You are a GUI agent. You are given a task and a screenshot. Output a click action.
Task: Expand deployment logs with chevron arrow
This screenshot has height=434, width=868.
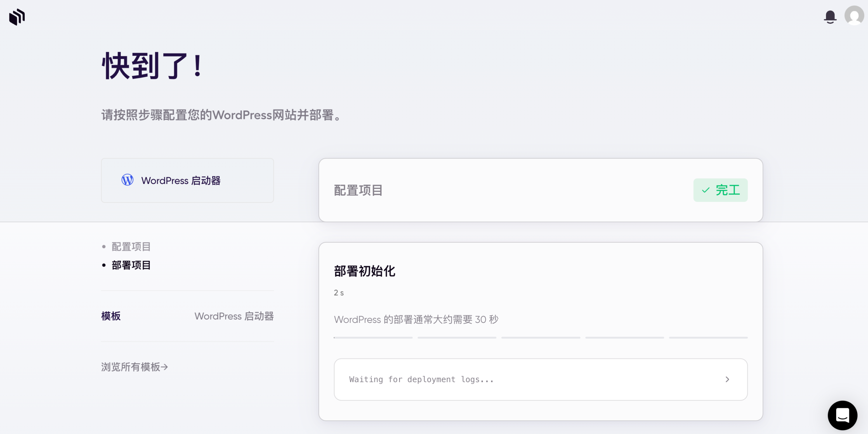(727, 379)
